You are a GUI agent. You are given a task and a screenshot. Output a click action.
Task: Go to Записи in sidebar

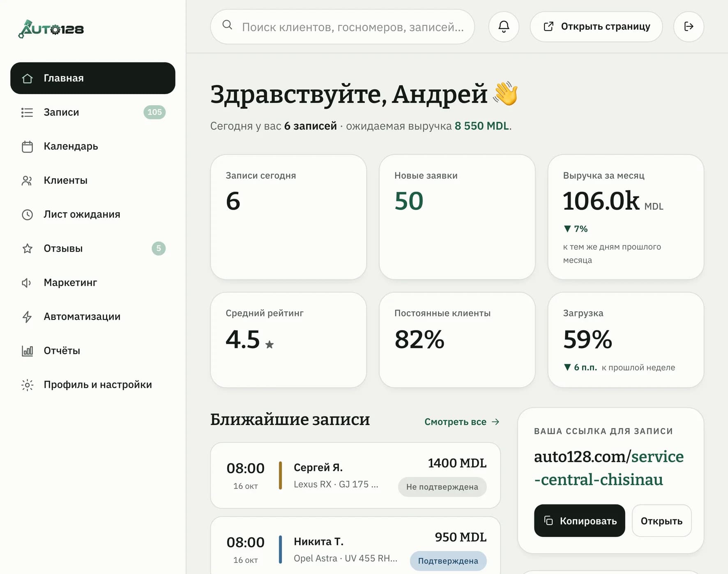[93, 112]
